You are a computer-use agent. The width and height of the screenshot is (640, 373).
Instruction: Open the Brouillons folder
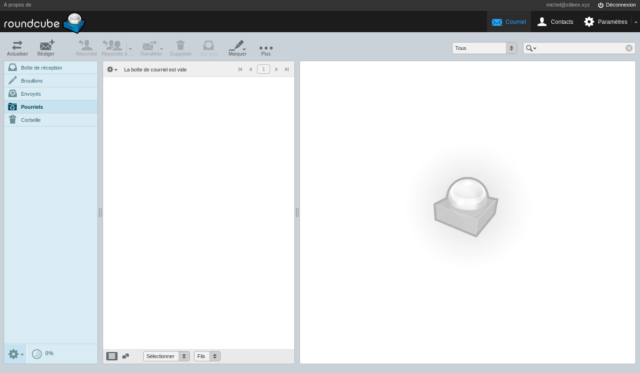click(51, 81)
